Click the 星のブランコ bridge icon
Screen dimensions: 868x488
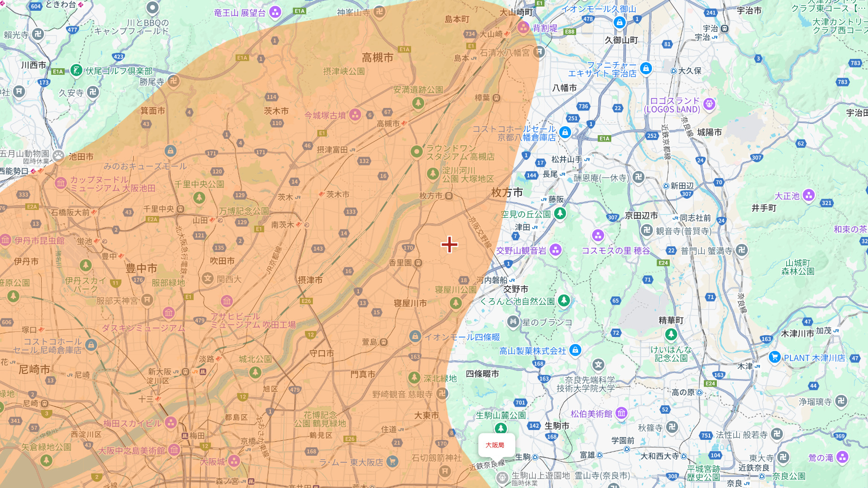(x=513, y=321)
